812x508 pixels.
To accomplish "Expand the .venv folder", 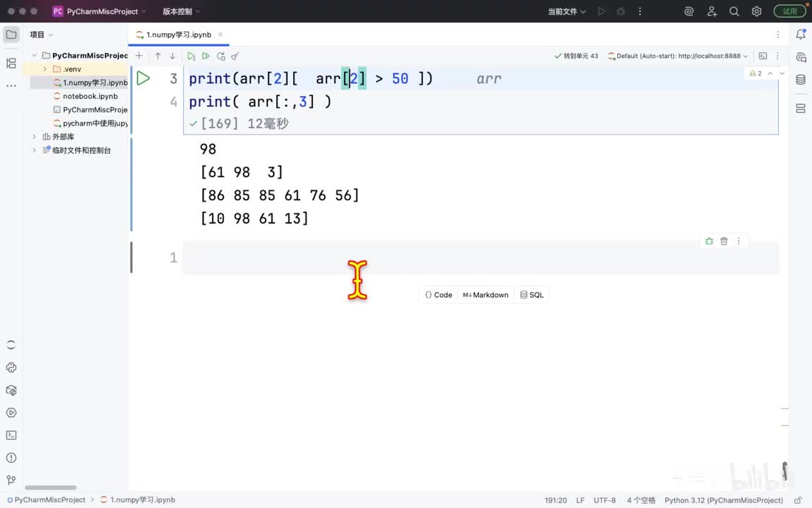I will point(45,69).
